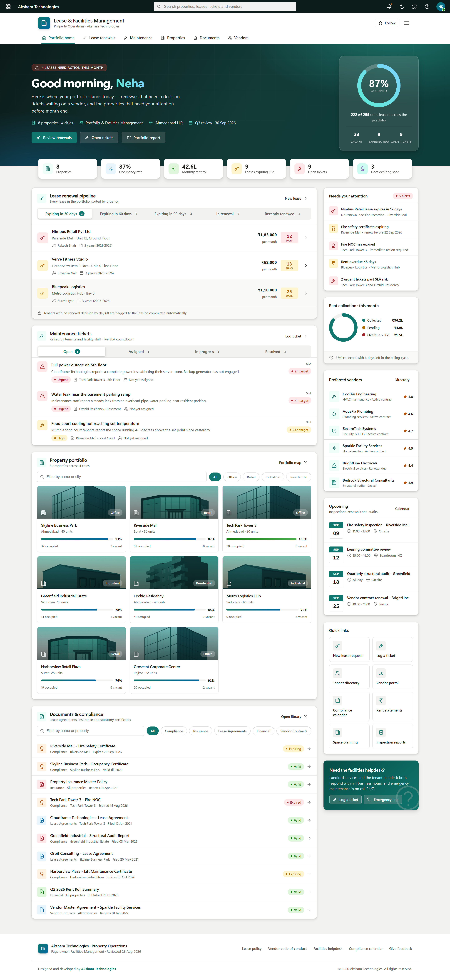The image size is (450, 980).
Task: Select the Resolved tickets tab
Action: (x=276, y=352)
